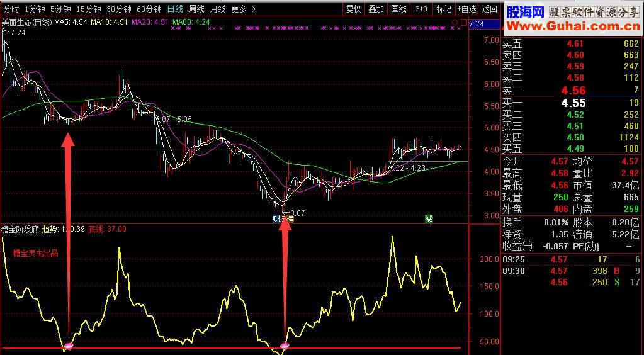Activate the 画线 drawing tools button
Screen dimensions: 644x355
click(x=399, y=9)
